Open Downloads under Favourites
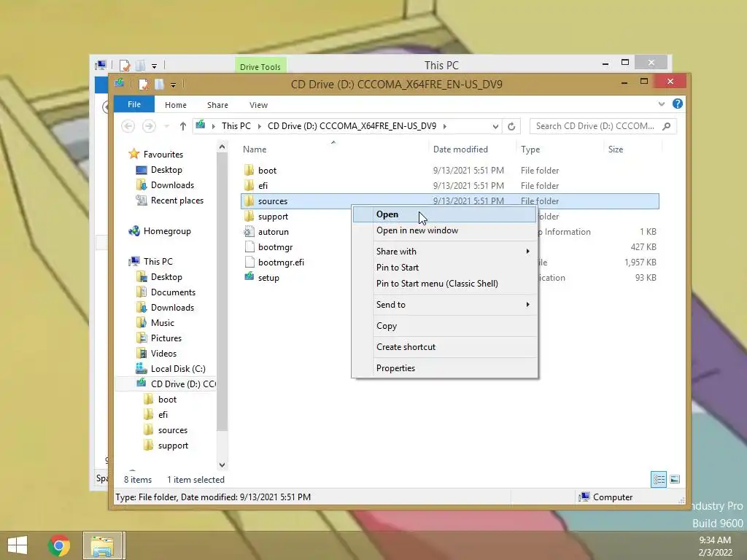 pos(172,185)
